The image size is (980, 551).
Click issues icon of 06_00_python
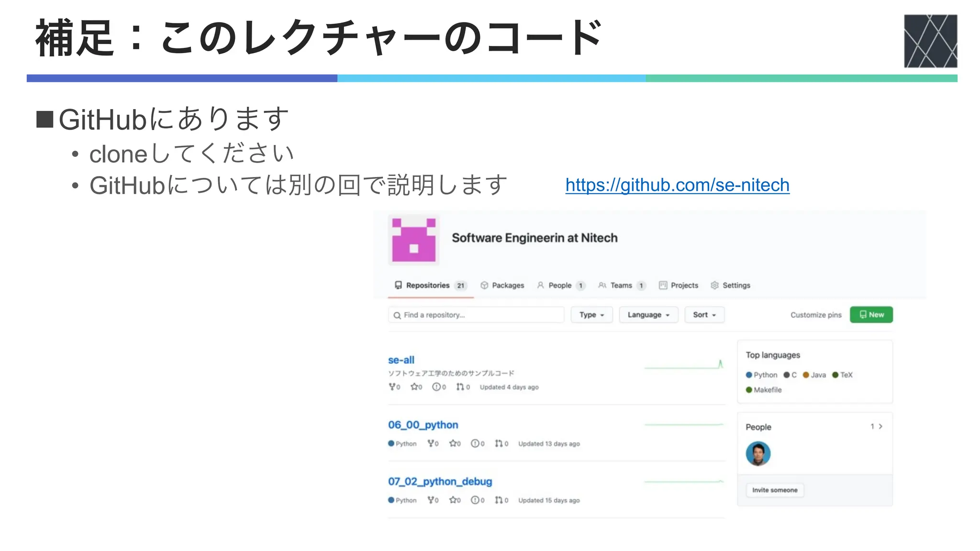pos(475,444)
